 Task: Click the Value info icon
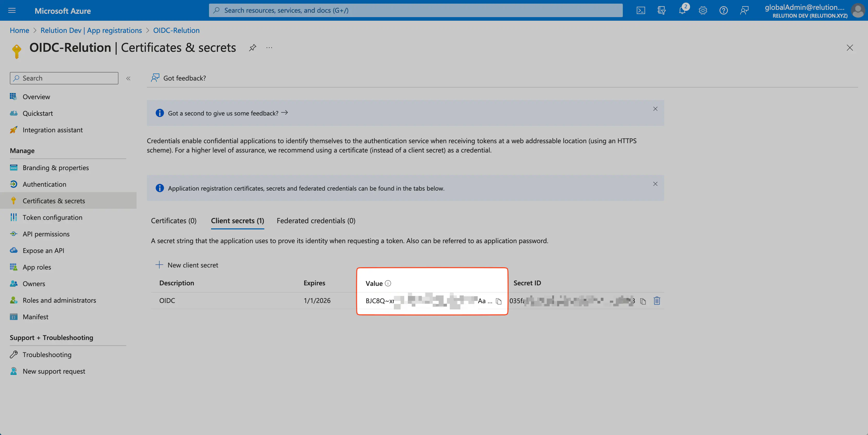pyautogui.click(x=388, y=283)
